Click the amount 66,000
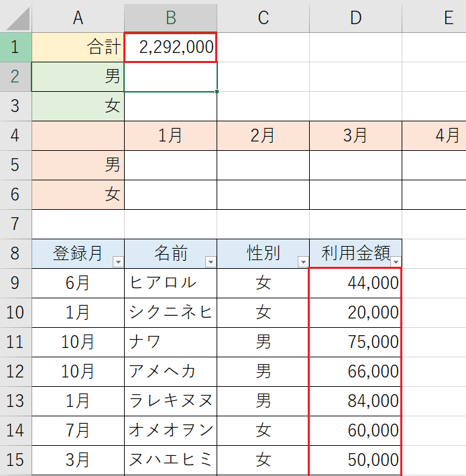The height and width of the screenshot is (476, 466). [x=355, y=371]
